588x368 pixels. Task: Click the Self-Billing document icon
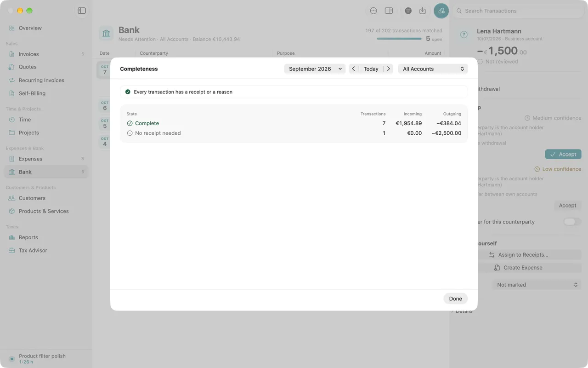pyautogui.click(x=12, y=93)
